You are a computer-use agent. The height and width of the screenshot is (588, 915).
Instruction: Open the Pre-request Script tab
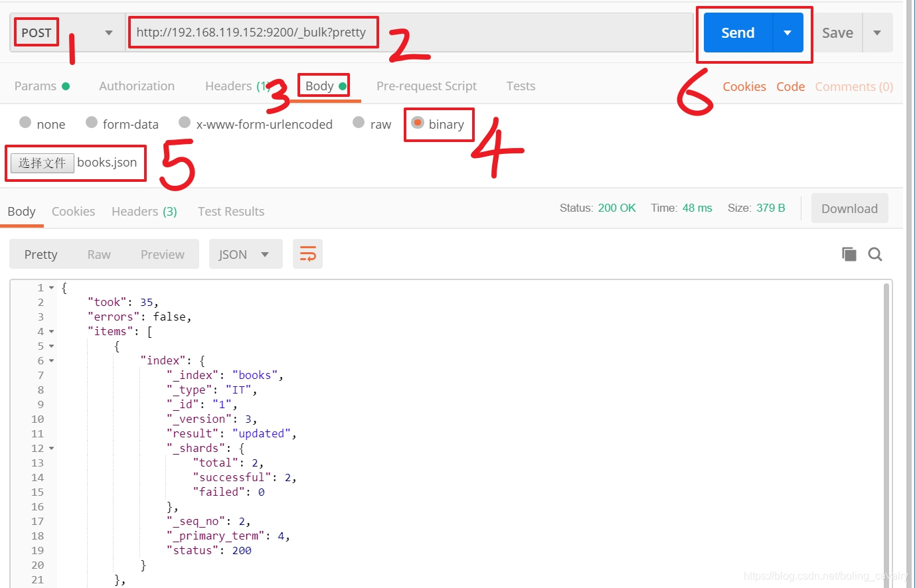(x=426, y=86)
